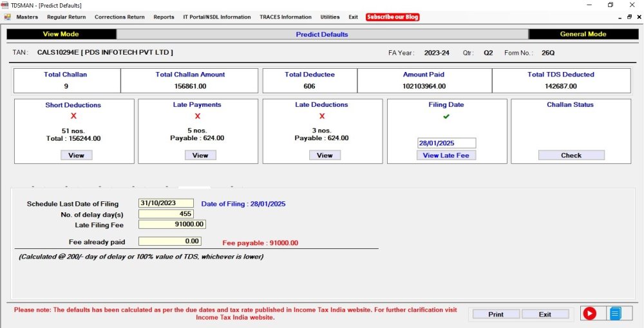Click the Print button

pos(496,314)
